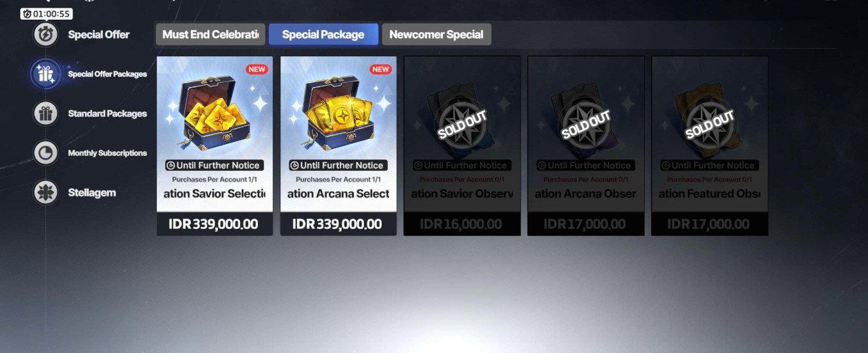
Task: Select the sold out Featured Observation package
Action: (710, 146)
